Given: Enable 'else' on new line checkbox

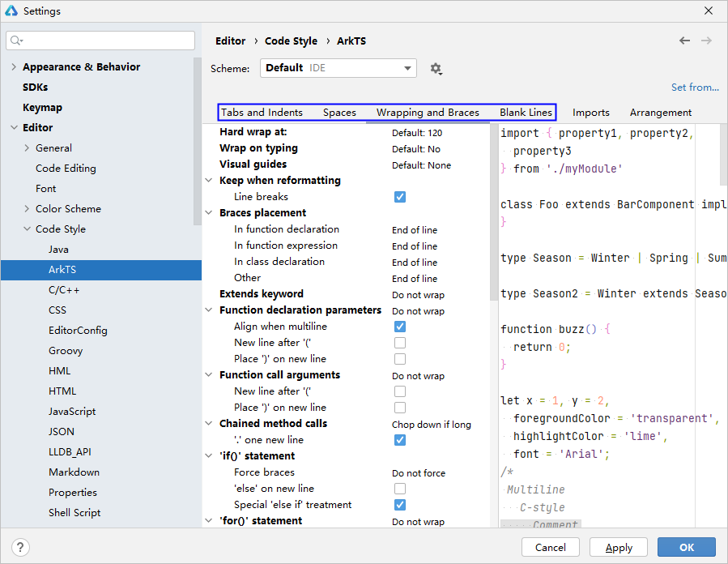Looking at the screenshot, I should click(x=400, y=489).
